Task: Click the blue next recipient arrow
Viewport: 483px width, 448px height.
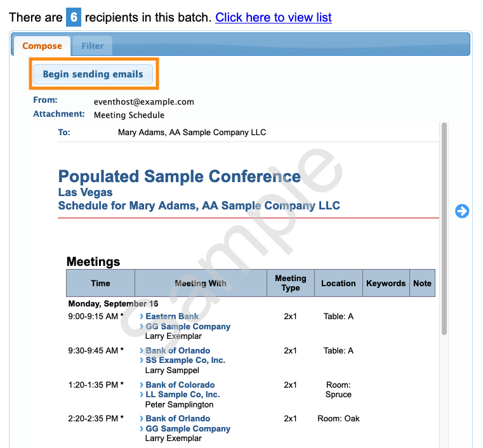Action: point(462,211)
